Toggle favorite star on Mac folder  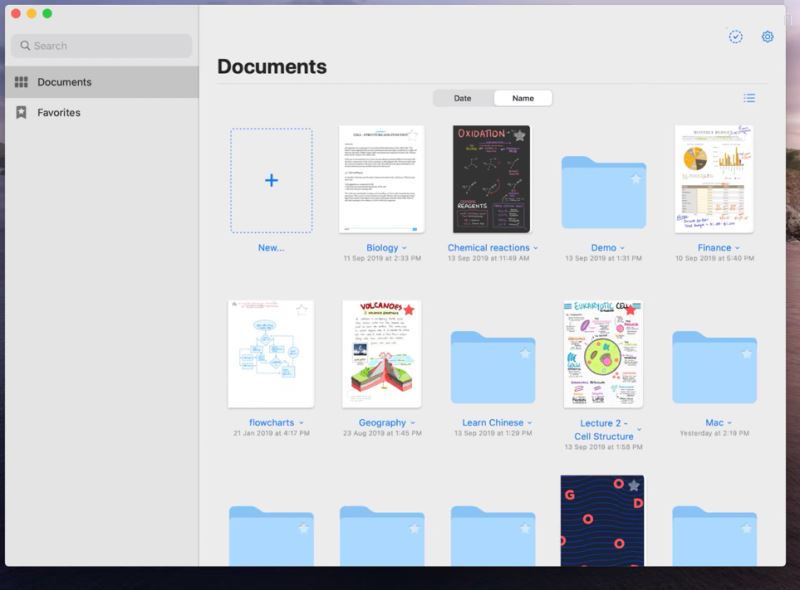pos(746,354)
